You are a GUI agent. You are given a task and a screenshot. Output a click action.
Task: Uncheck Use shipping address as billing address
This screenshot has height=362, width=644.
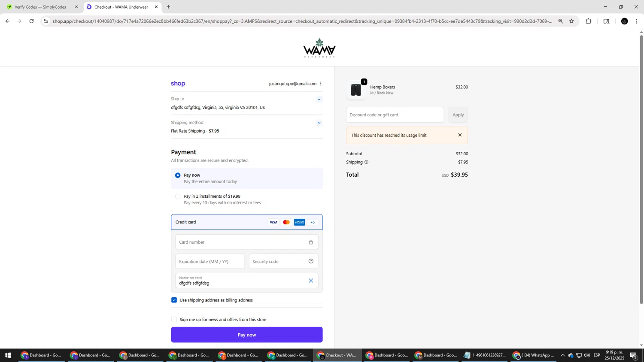(x=174, y=300)
